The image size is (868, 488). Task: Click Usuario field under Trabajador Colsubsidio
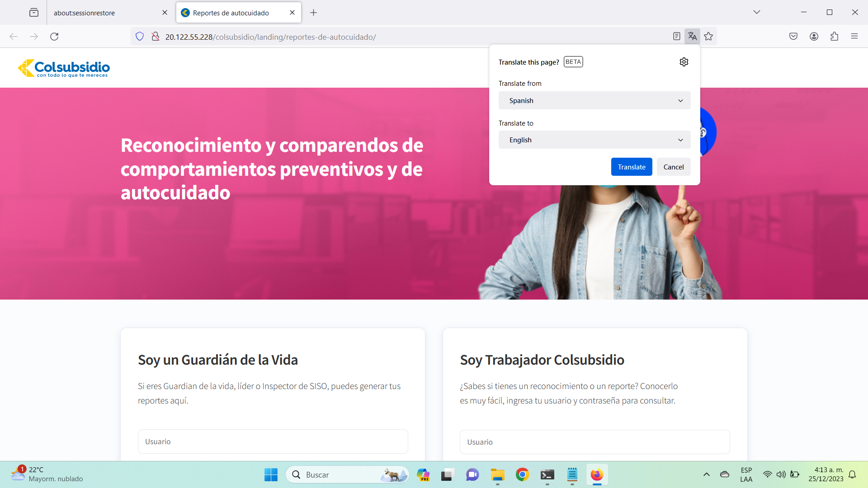[x=594, y=442]
